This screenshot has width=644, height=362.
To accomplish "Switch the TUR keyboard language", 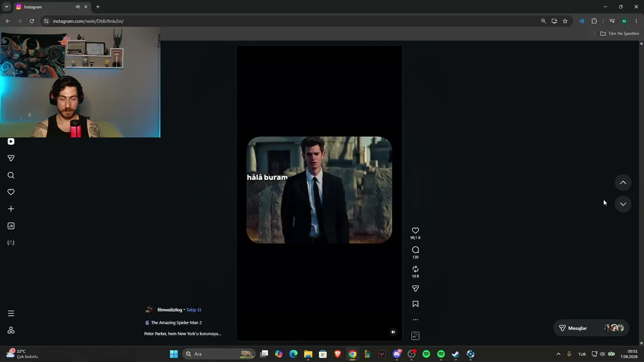I will [x=582, y=354].
